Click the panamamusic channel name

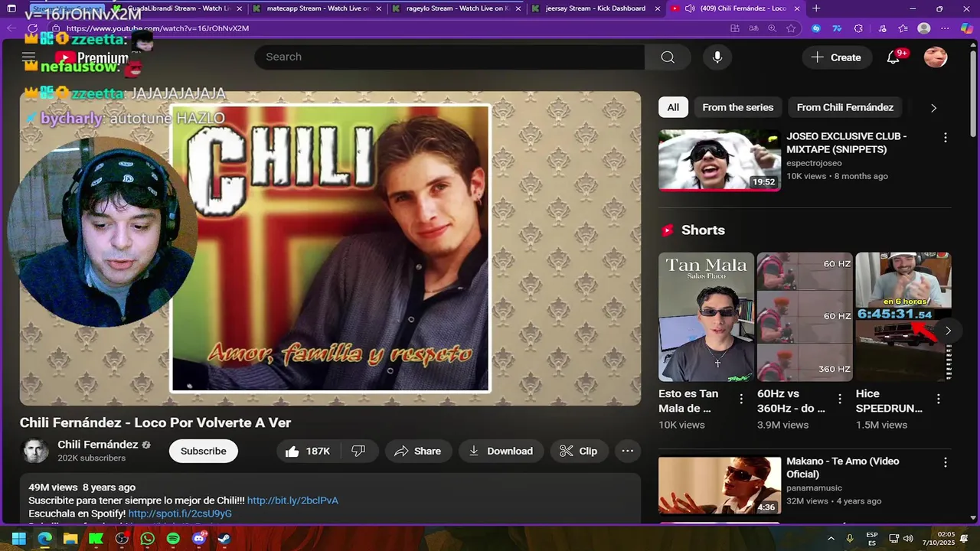[814, 488]
